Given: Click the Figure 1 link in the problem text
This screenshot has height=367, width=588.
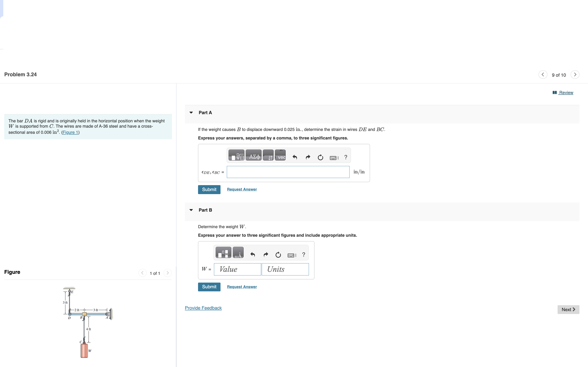Looking at the screenshot, I should pos(70,132).
